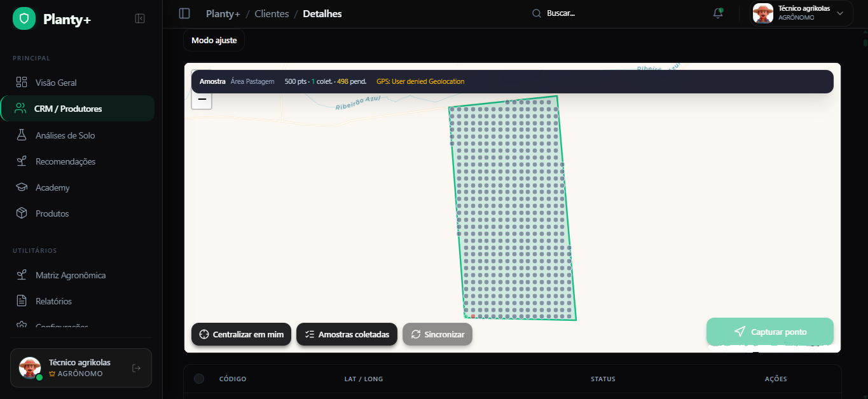868x399 pixels.
Task: Open the Academy graduation cap item
Action: click(52, 187)
